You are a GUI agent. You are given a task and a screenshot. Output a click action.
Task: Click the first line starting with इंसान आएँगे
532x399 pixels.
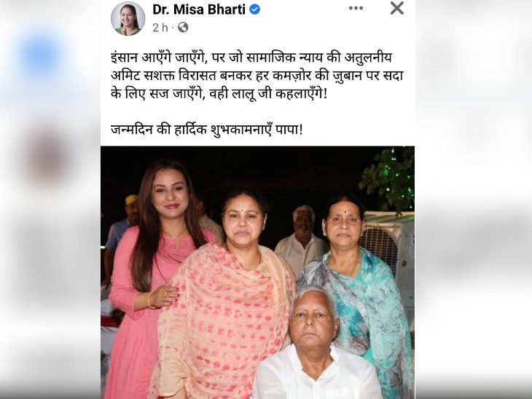(251, 58)
